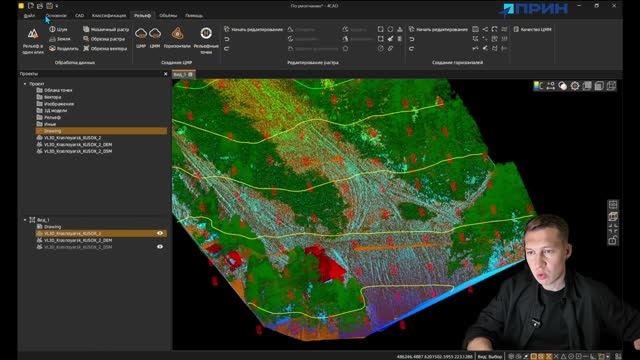Select the Рельеф ribbon tab
Image resolution: width=640 pixels, height=360 pixels.
click(142, 16)
